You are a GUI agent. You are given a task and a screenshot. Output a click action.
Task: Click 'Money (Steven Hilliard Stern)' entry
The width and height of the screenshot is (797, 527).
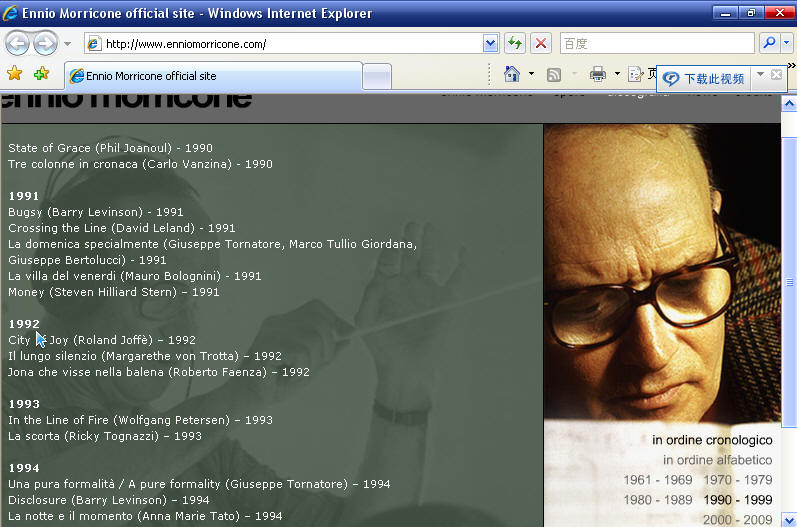[x=114, y=292]
